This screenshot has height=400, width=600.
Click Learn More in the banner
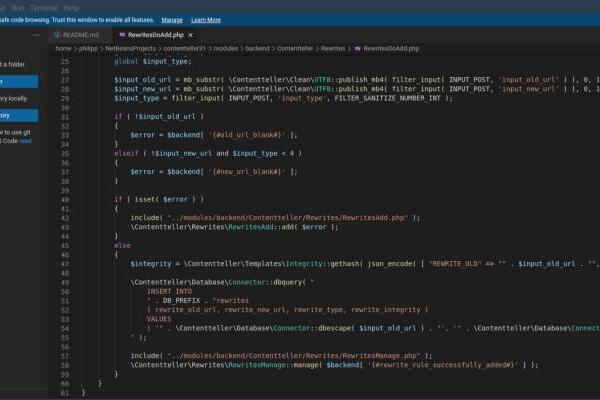tap(205, 20)
